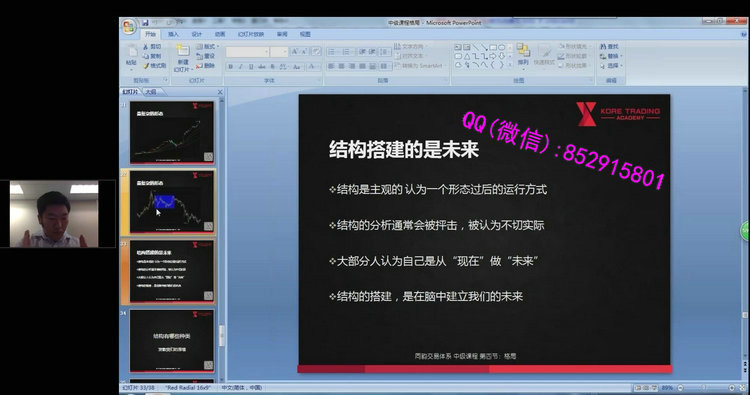Click the Reset slide button

coord(206,56)
